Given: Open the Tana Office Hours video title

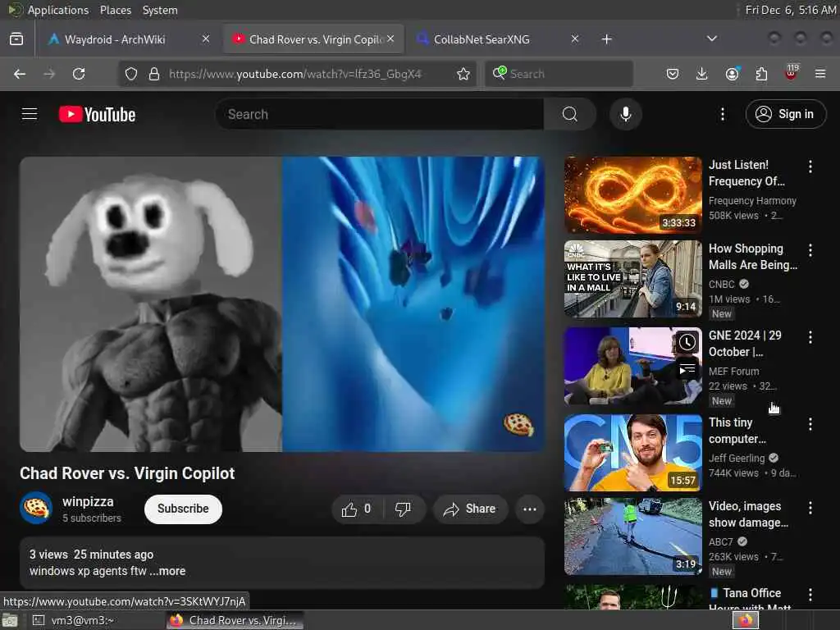Looking at the screenshot, I should coord(751,600).
